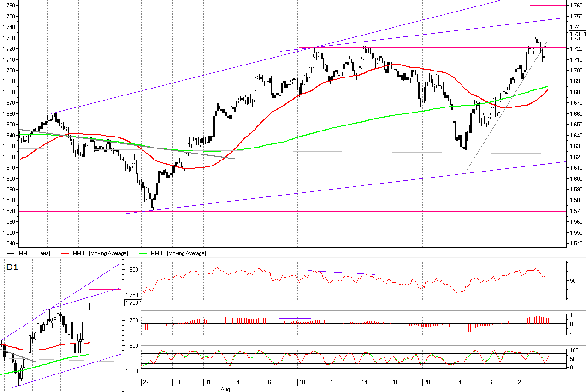This screenshot has width=586, height=392.
Task: Click the D1 timeframe label
Action: [12, 267]
